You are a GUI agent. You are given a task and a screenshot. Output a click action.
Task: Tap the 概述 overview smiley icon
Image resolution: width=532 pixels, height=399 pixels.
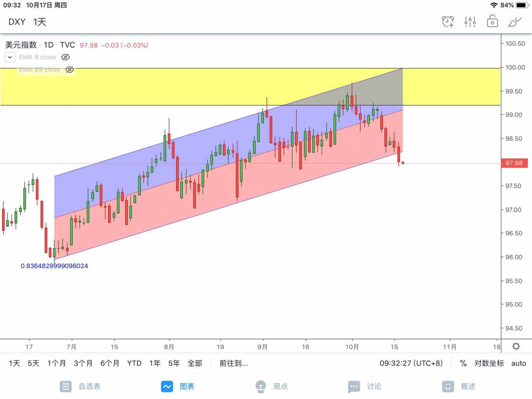[x=448, y=387]
